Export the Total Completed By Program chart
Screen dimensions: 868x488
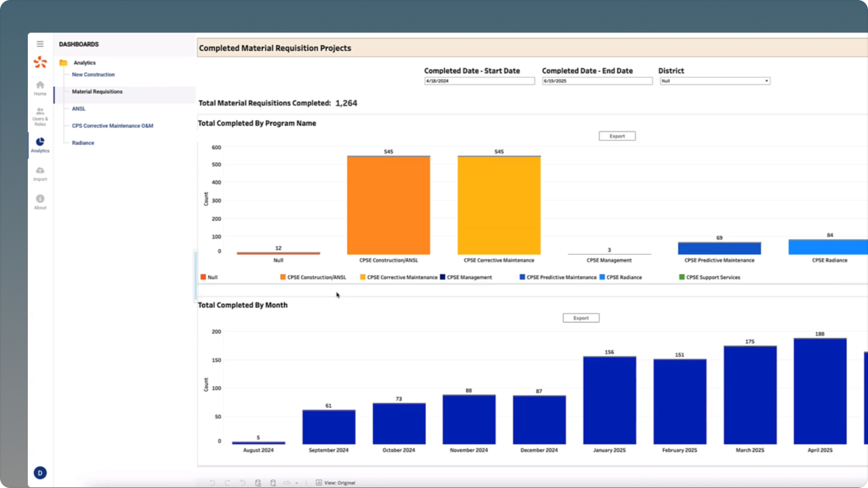pos(617,136)
